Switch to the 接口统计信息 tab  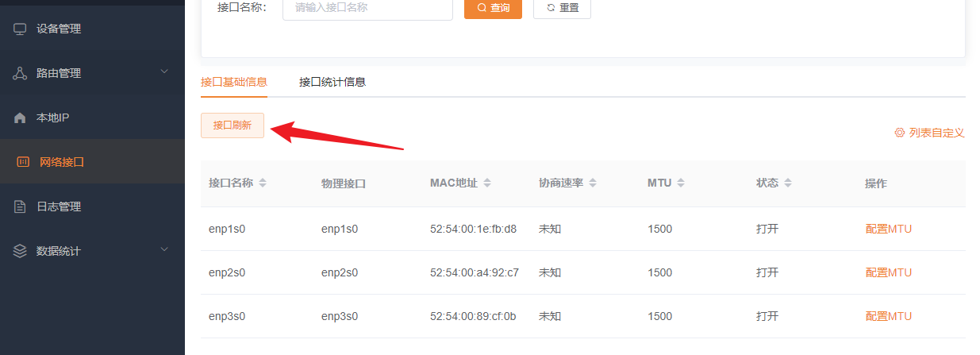pyautogui.click(x=332, y=82)
